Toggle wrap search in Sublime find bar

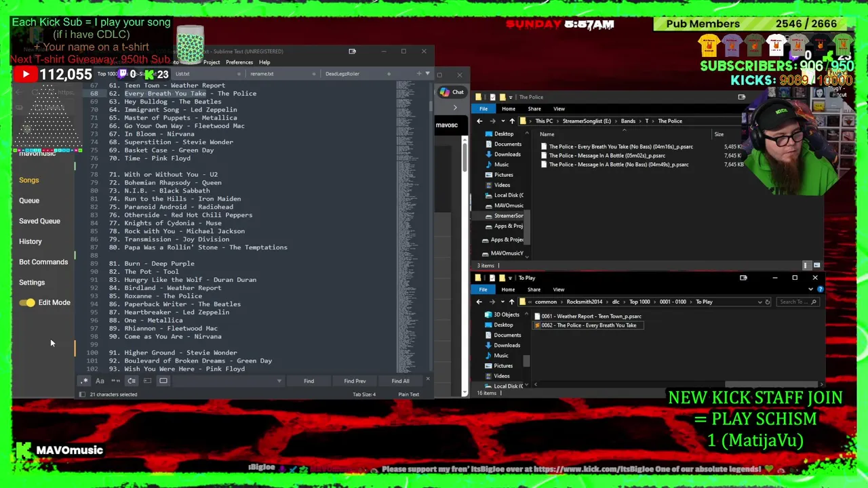click(132, 381)
